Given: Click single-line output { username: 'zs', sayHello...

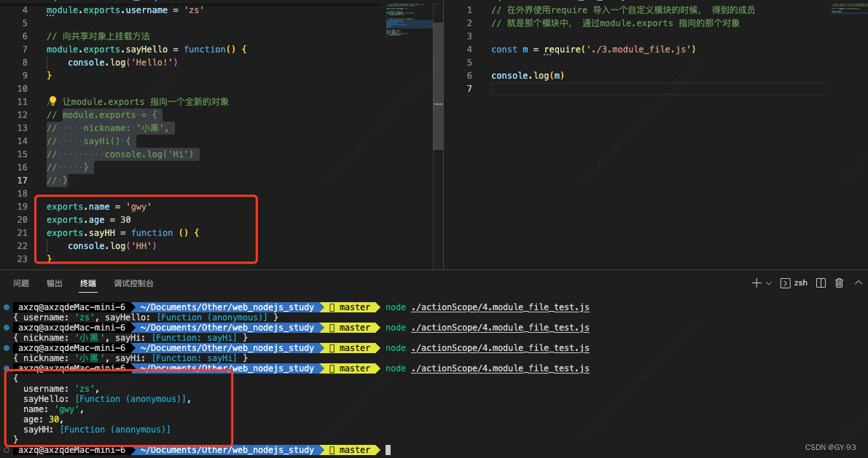Looking at the screenshot, I should pyautogui.click(x=146, y=317).
